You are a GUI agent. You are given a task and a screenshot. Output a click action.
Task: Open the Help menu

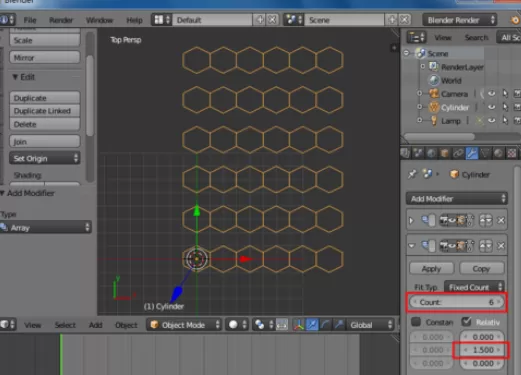(134, 20)
